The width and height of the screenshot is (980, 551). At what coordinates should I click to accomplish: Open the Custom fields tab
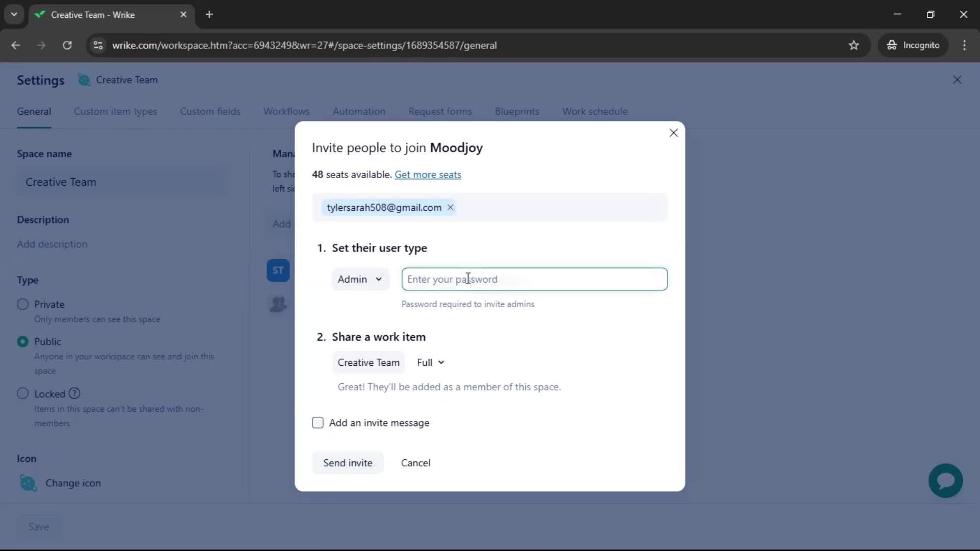click(210, 111)
